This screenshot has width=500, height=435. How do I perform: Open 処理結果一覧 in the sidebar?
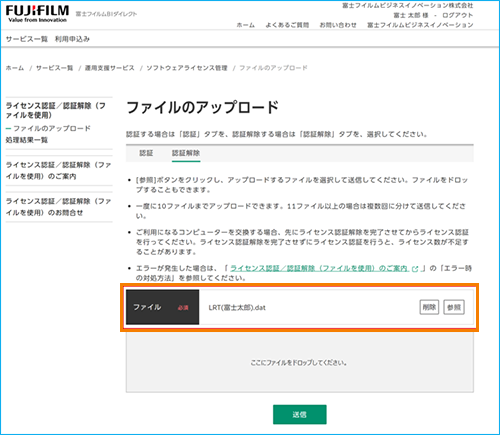pos(27,140)
